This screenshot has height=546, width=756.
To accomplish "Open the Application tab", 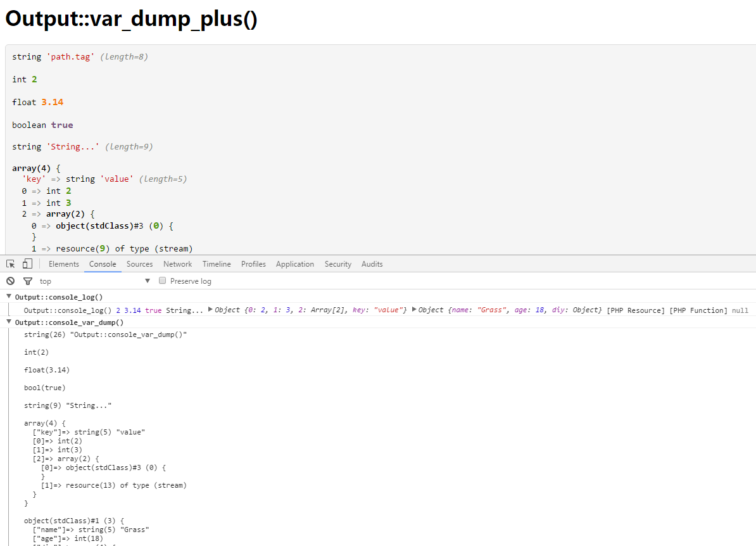I will pos(295,264).
